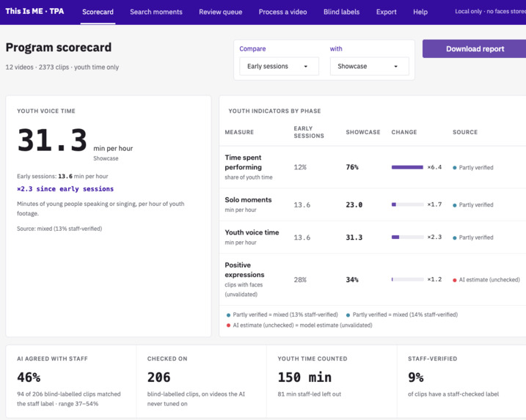The image size is (526, 420).
Task: Open the Help tab
Action: tap(420, 12)
